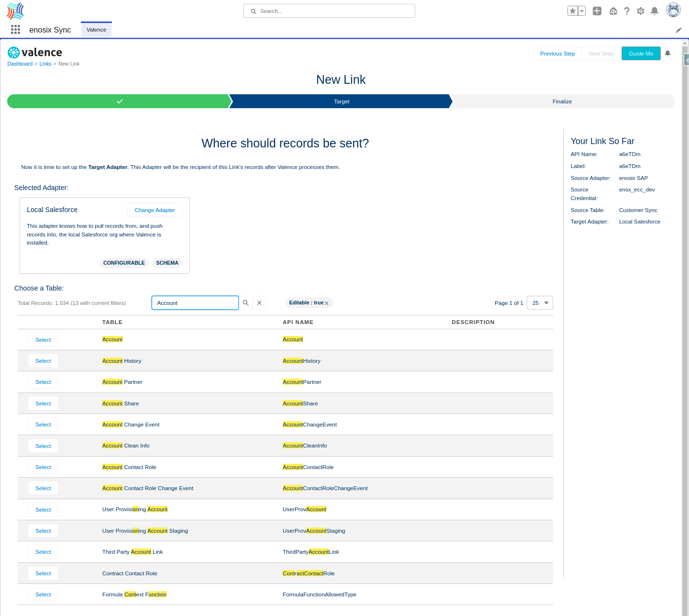Click the ensx_ecc_dev credential value
689x616 pixels.
pyautogui.click(x=637, y=190)
